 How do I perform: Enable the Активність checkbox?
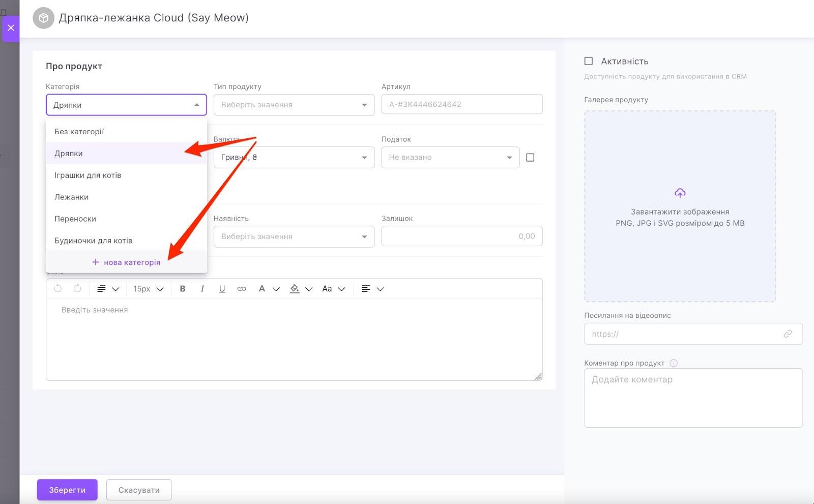[589, 61]
